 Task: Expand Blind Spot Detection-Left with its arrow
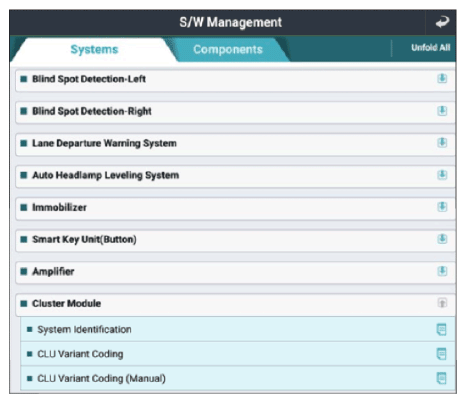pyautogui.click(x=442, y=79)
